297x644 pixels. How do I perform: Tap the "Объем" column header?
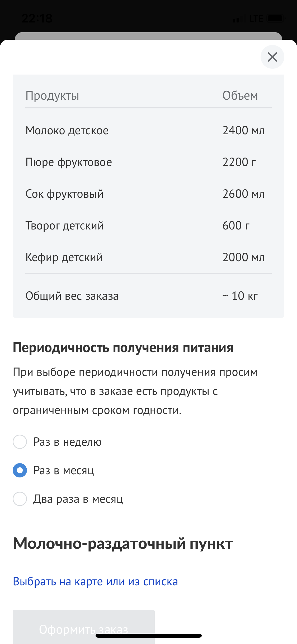(x=240, y=95)
